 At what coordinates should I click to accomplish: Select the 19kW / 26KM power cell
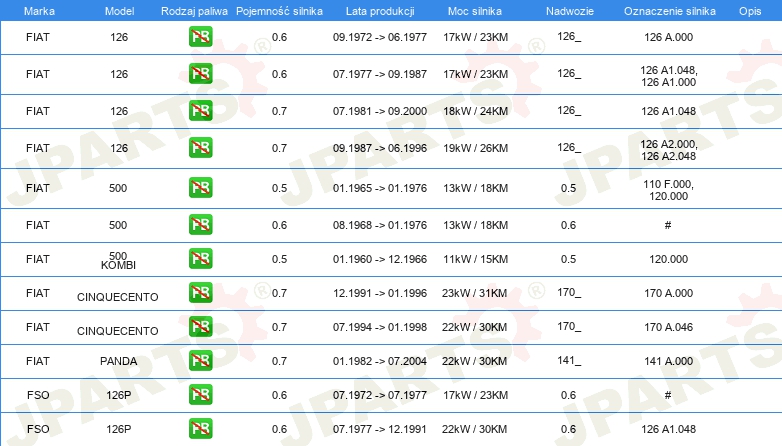tap(475, 148)
